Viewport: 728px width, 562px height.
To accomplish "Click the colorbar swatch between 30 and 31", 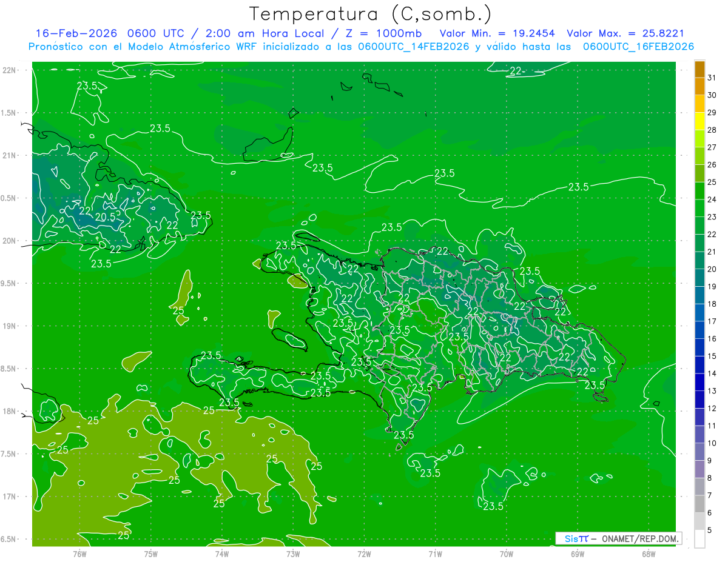I will (699, 87).
